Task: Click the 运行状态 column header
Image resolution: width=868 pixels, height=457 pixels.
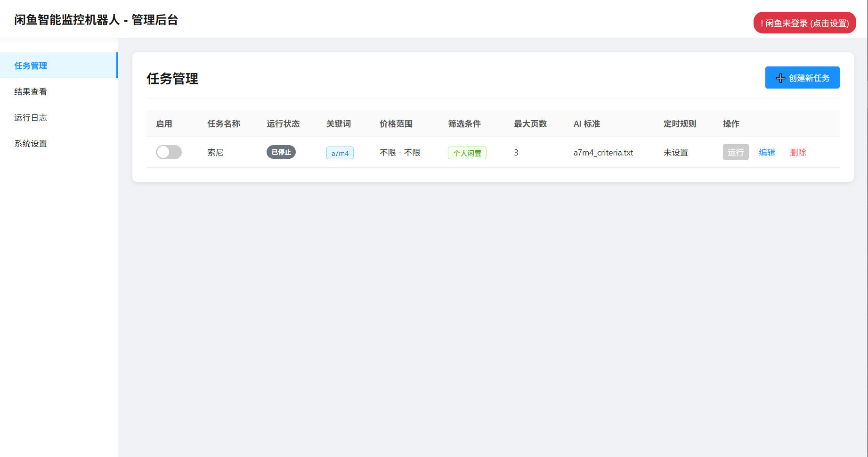Action: coord(283,123)
